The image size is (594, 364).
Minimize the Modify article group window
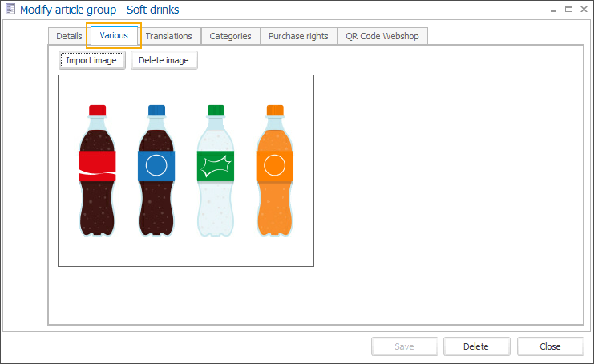552,10
